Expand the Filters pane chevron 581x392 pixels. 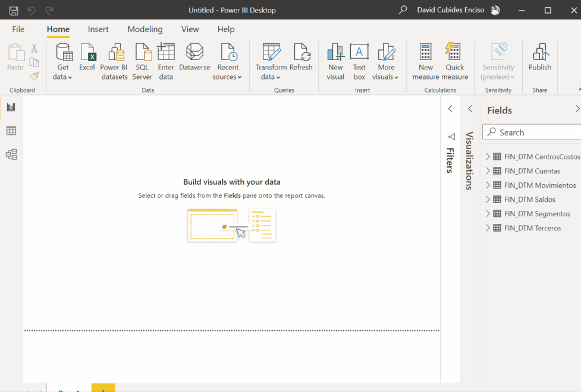click(x=450, y=109)
